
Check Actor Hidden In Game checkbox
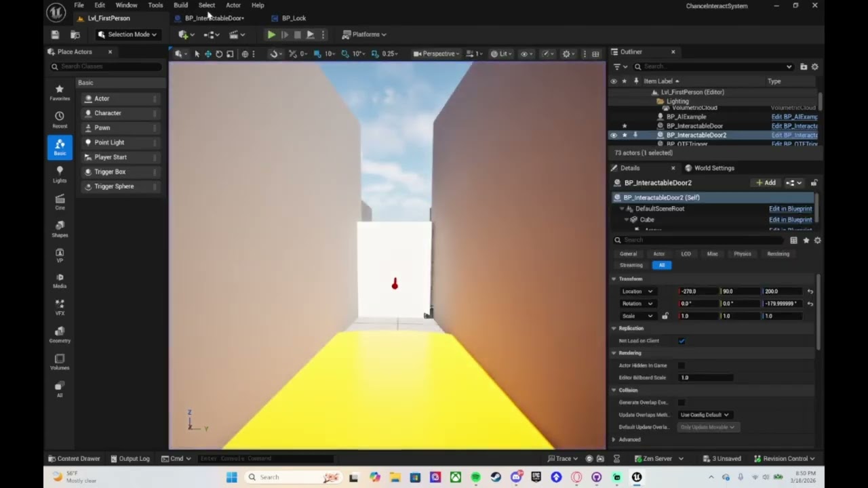pyautogui.click(x=682, y=365)
